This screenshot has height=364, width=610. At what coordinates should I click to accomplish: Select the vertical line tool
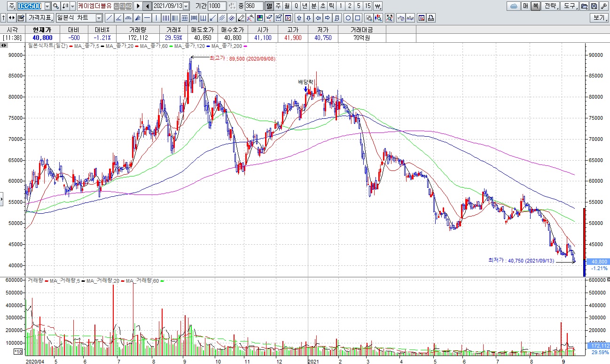pos(156,18)
